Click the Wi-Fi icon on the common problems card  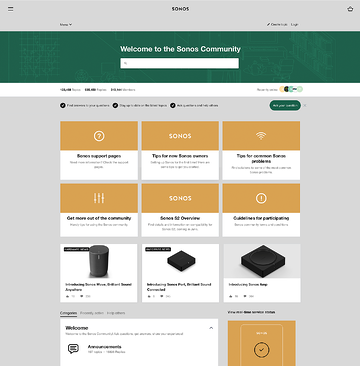coord(261,136)
